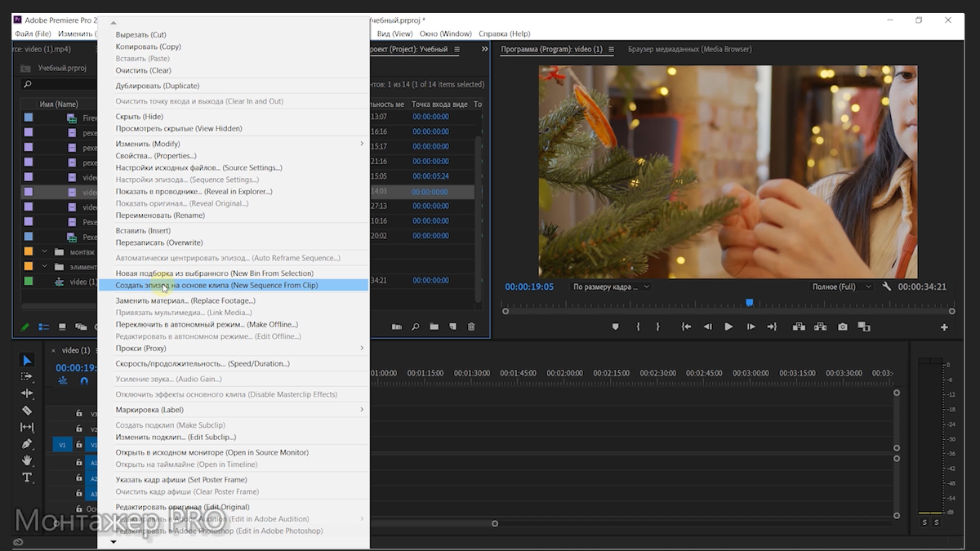The height and width of the screenshot is (551, 980).
Task: Choose New Sequence From Clip
Action: 233,286
